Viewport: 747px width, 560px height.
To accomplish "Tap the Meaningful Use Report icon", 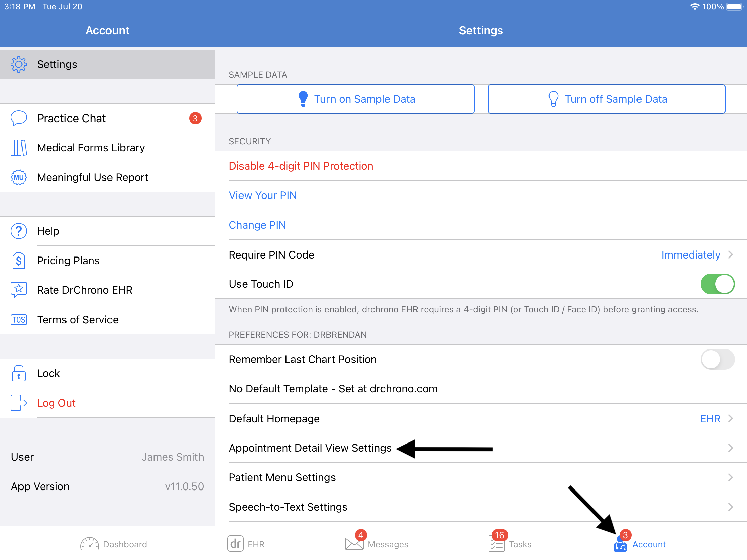I will coord(17,177).
